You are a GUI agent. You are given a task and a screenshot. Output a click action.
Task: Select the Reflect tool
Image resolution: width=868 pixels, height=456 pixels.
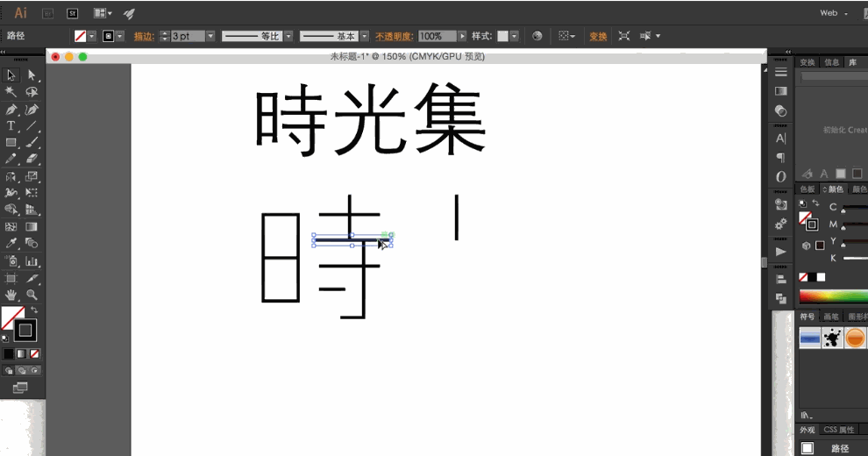(11, 176)
